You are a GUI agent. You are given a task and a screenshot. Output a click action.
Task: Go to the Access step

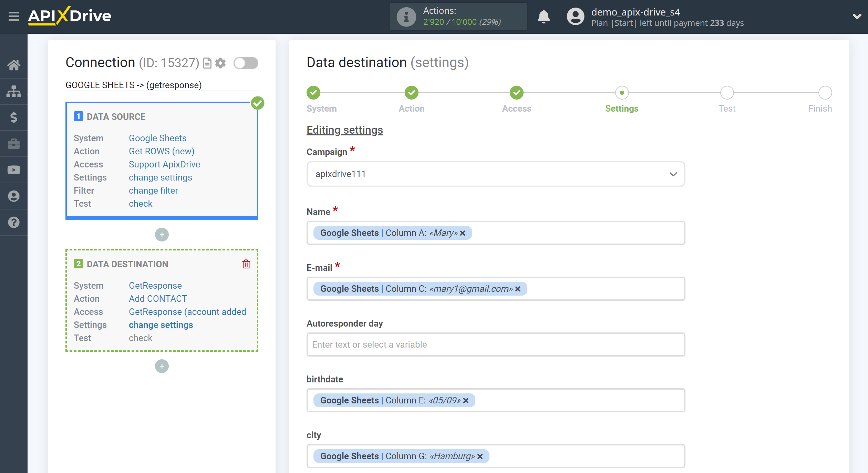click(x=517, y=92)
